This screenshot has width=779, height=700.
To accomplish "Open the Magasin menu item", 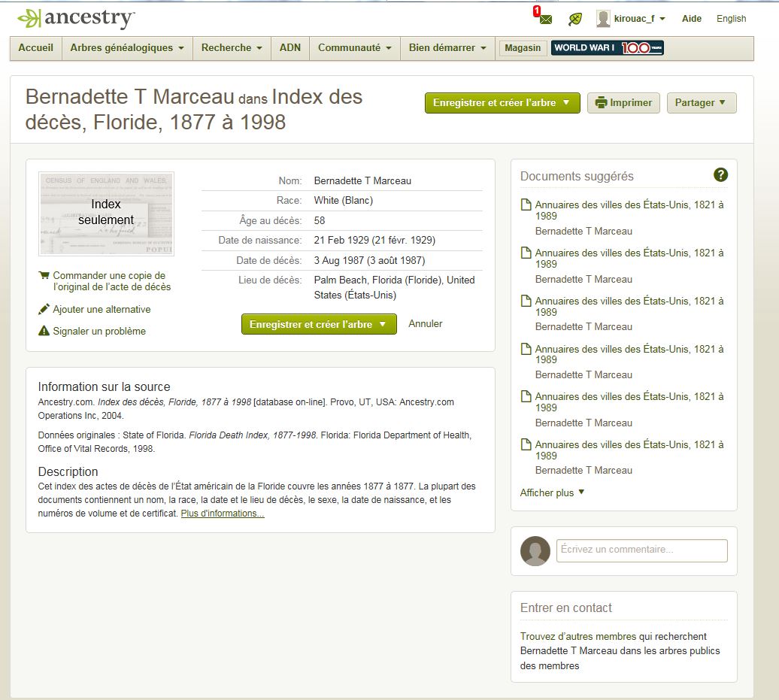I will tap(523, 47).
